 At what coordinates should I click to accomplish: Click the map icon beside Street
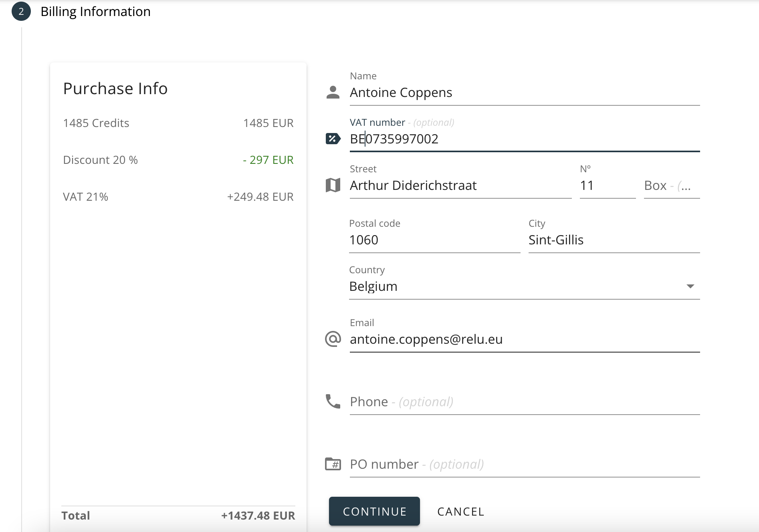click(333, 185)
